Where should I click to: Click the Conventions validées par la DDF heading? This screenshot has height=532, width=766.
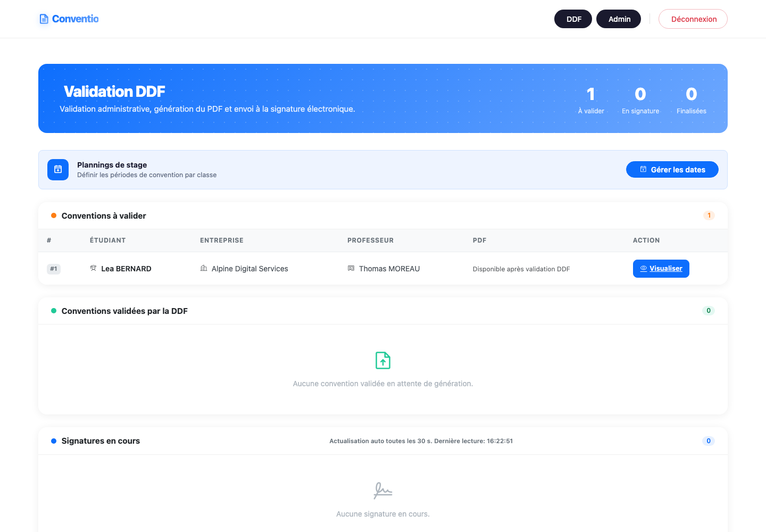coord(124,311)
